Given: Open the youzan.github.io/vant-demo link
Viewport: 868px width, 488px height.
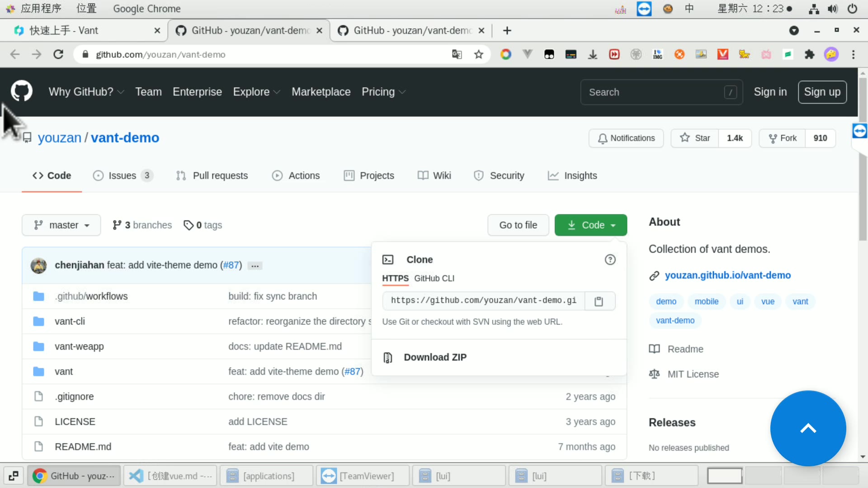Looking at the screenshot, I should click(x=728, y=275).
